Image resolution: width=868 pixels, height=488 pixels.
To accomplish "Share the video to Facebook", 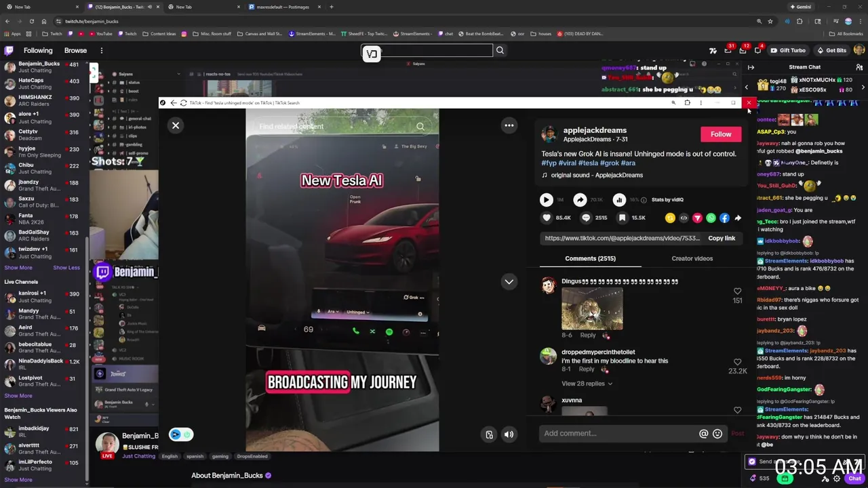I will click(x=724, y=218).
